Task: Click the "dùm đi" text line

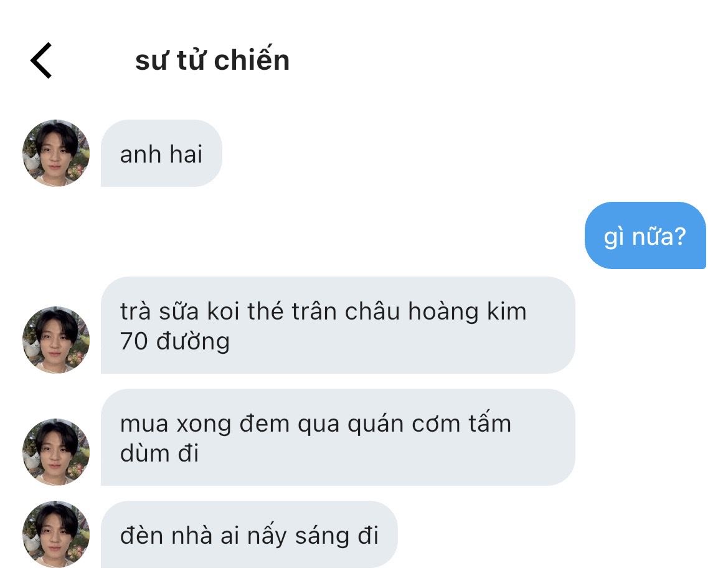Action: [x=159, y=453]
